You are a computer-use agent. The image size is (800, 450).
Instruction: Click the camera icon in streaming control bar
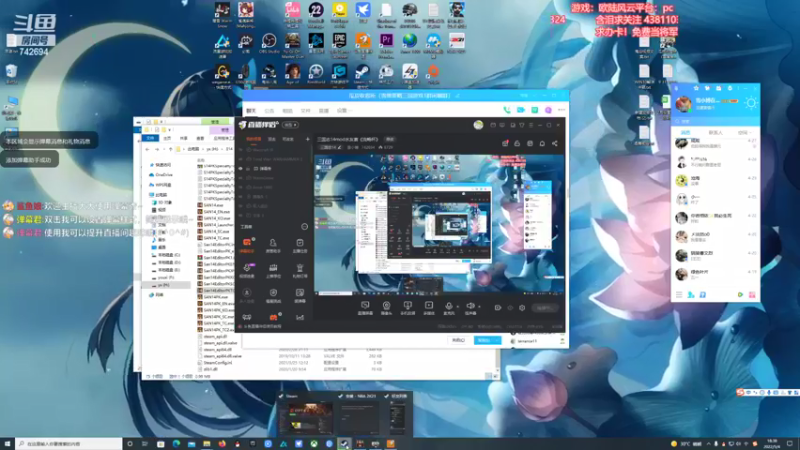(x=386, y=308)
